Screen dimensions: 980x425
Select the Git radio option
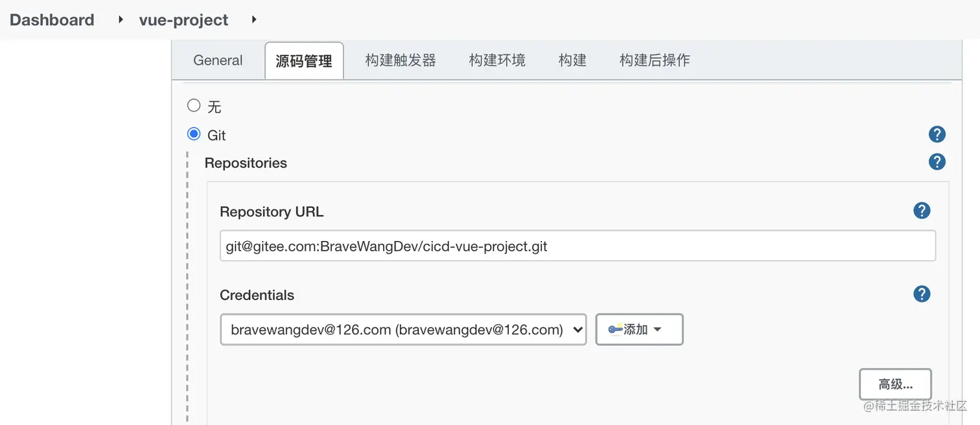pos(194,134)
